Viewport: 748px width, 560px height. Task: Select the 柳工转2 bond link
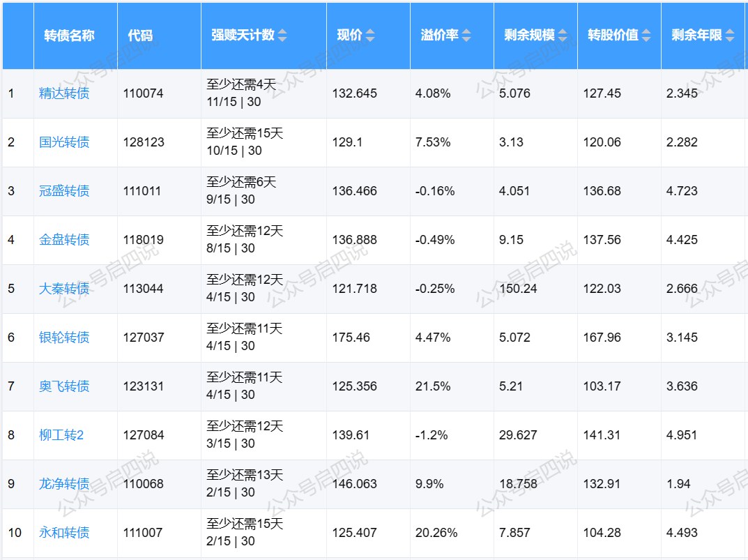click(x=61, y=435)
